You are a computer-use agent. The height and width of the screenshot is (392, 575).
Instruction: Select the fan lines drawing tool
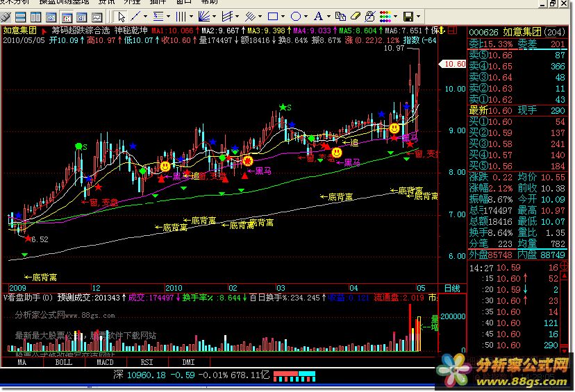pyautogui.click(x=205, y=15)
